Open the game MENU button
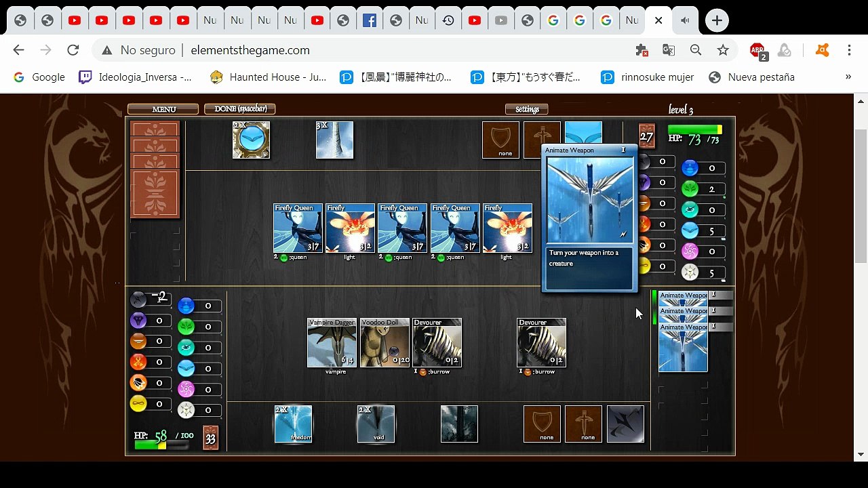The width and height of the screenshot is (868, 488). point(163,109)
